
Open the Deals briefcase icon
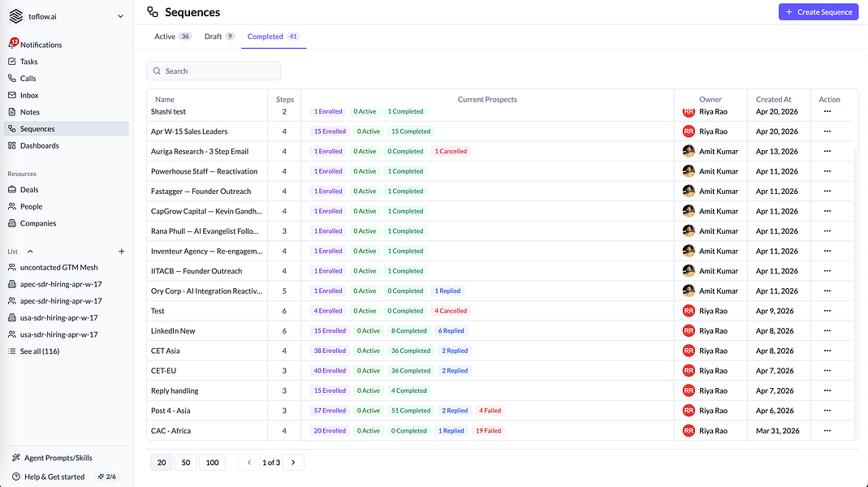(12, 189)
